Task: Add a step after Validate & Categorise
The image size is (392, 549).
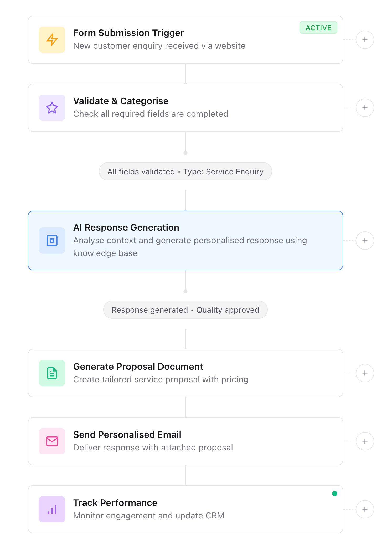Action: pyautogui.click(x=365, y=108)
